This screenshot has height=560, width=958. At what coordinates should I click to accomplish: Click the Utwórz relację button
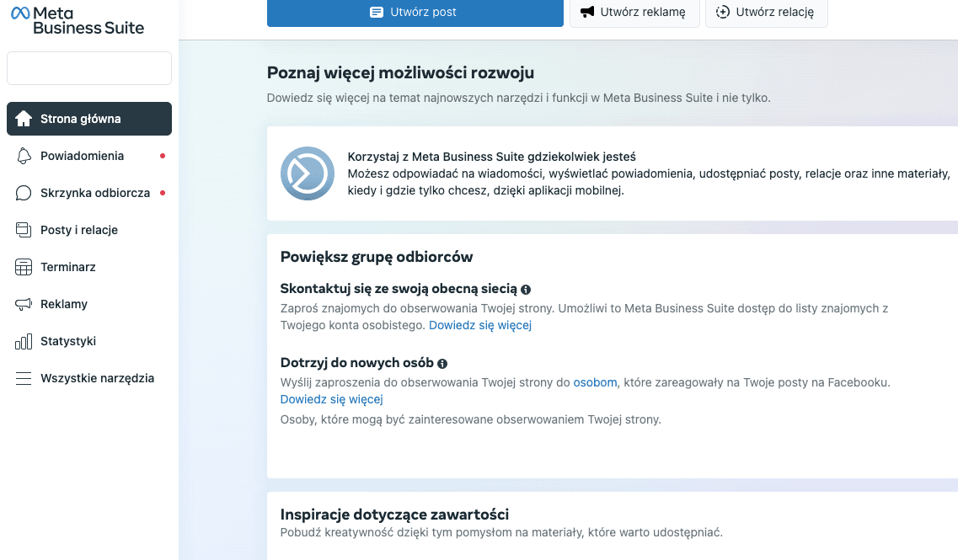[766, 13]
